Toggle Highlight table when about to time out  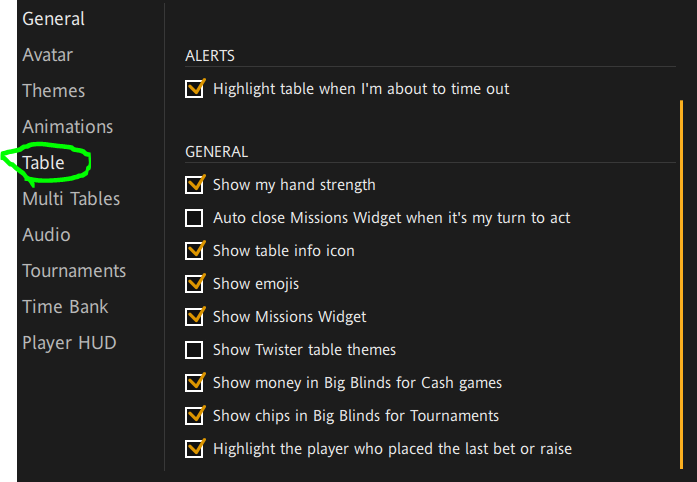click(x=195, y=89)
